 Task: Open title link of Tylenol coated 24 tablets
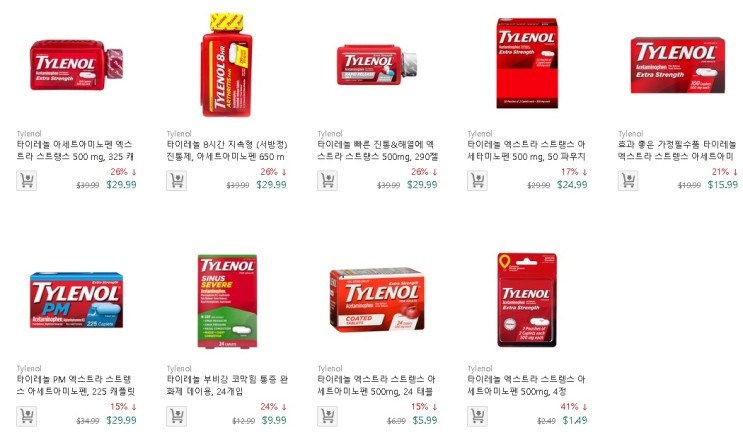376,386
